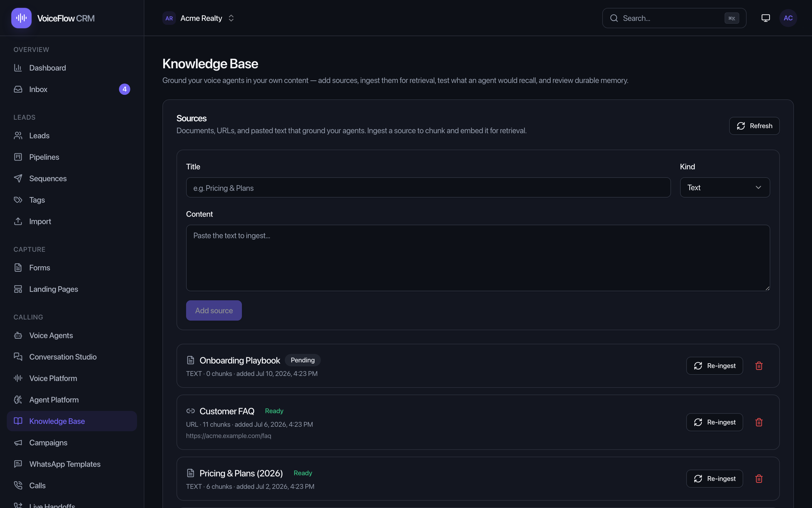Viewport: 812px width, 508px height.
Task: Expand the Acme Realty workspace switcher
Action: [x=199, y=18]
